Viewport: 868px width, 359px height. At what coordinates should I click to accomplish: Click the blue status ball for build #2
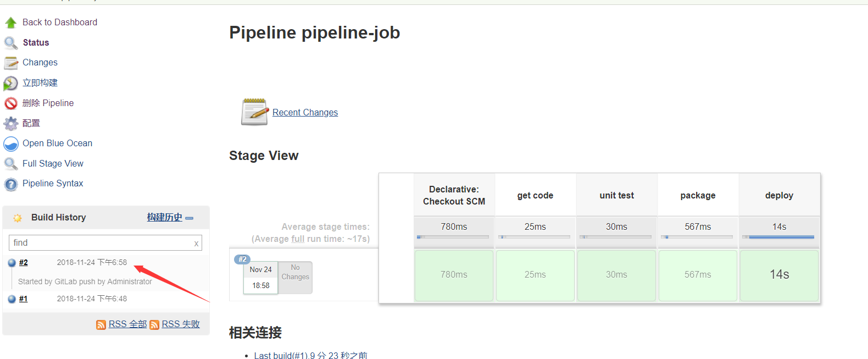[x=12, y=263]
